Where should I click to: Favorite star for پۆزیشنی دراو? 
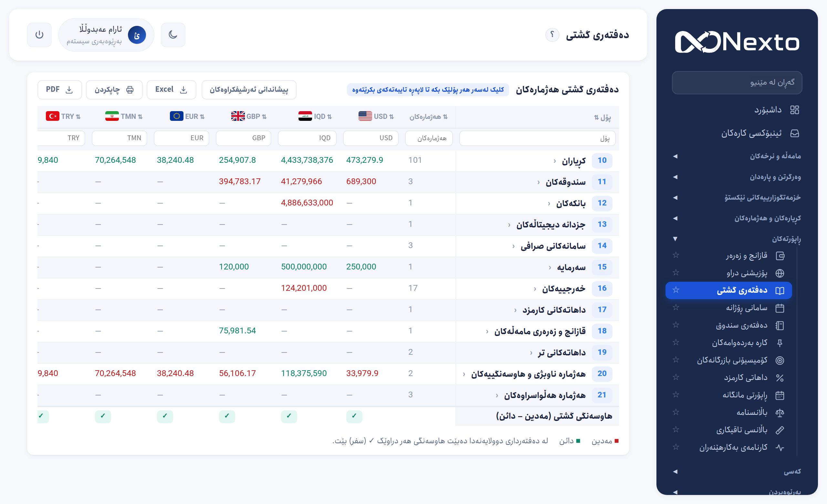[675, 272]
